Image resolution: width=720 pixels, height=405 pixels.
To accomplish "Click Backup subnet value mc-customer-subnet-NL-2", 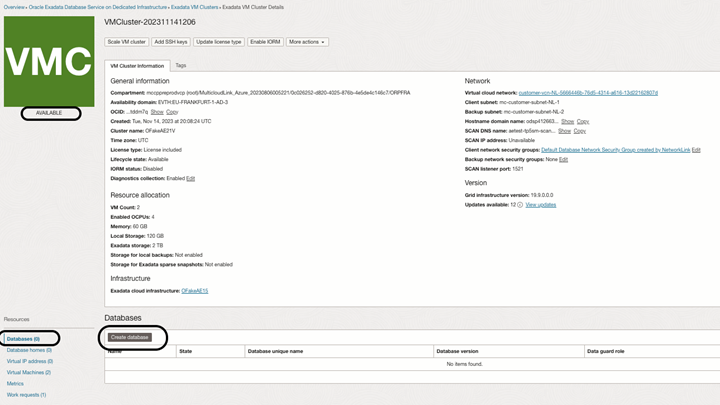I will pos(534,112).
